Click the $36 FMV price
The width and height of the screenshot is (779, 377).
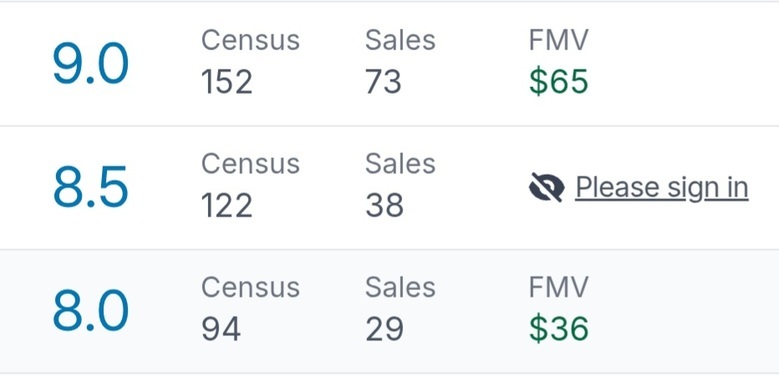pos(559,328)
